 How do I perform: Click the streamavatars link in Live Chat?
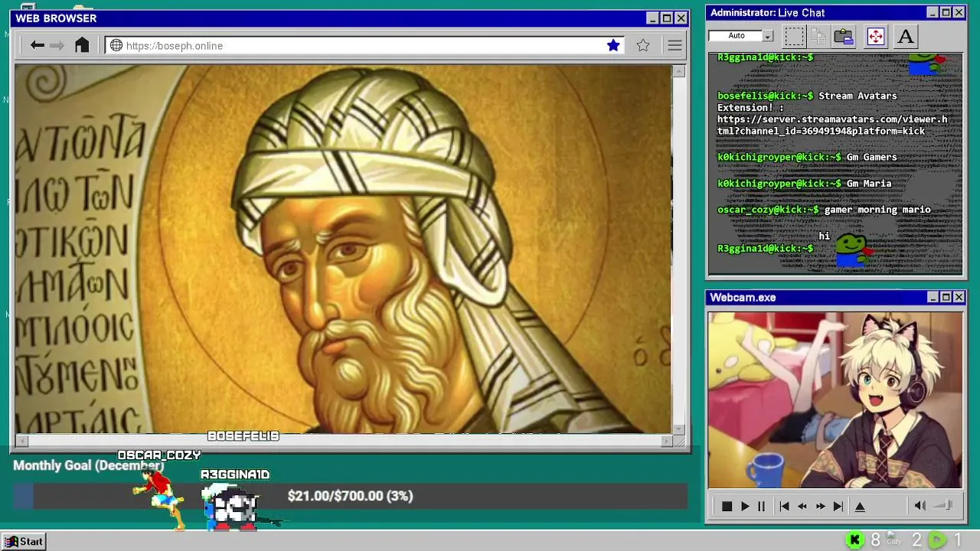(x=832, y=125)
